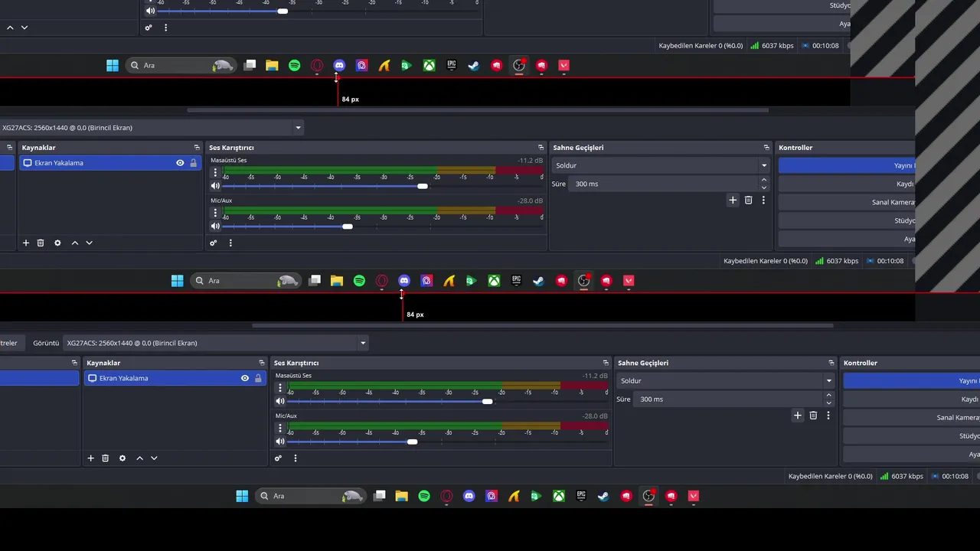
Task: Hide Ekran Yakalama via bottom copy's eye icon
Action: click(x=245, y=378)
